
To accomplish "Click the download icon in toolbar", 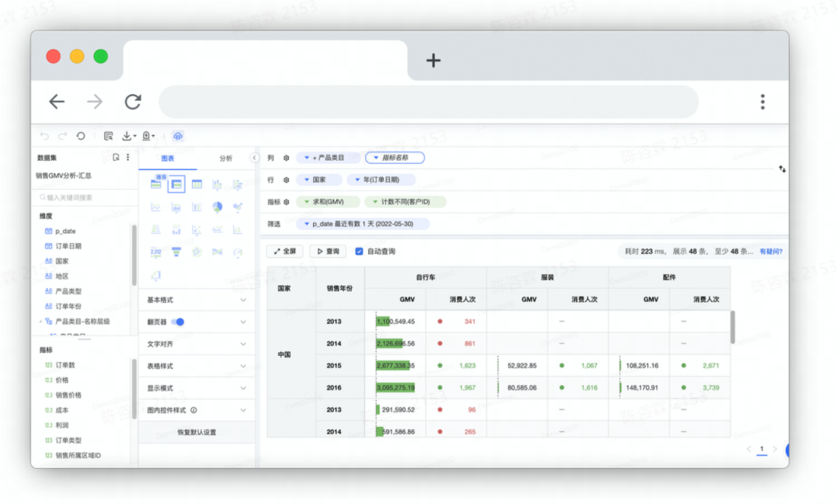I will pos(127,136).
